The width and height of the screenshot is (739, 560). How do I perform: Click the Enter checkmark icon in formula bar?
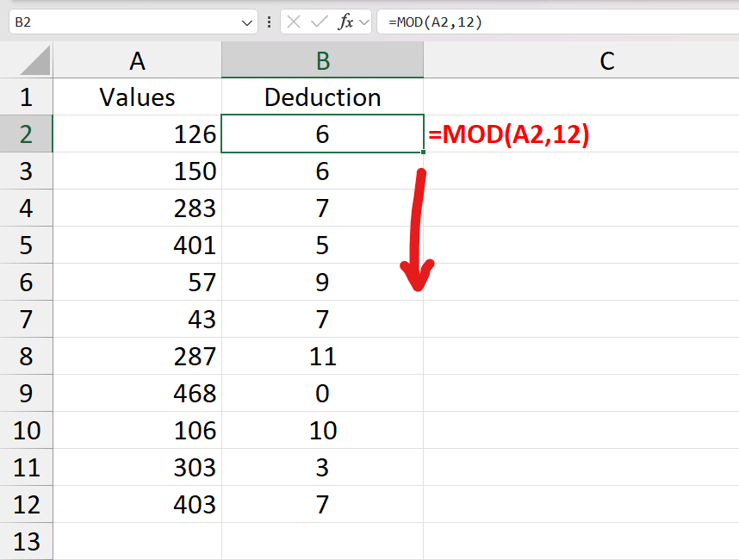click(319, 22)
